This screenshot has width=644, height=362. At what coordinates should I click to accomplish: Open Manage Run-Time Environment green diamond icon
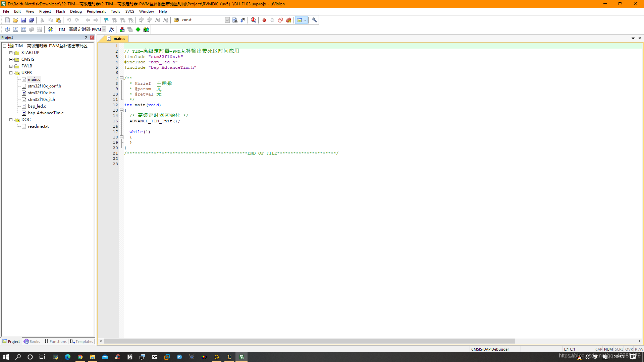138,29
